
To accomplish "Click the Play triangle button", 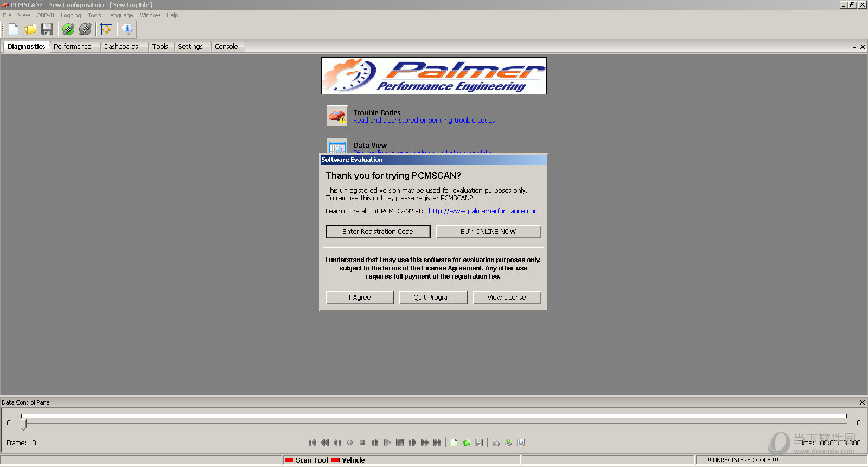I will pyautogui.click(x=387, y=443).
